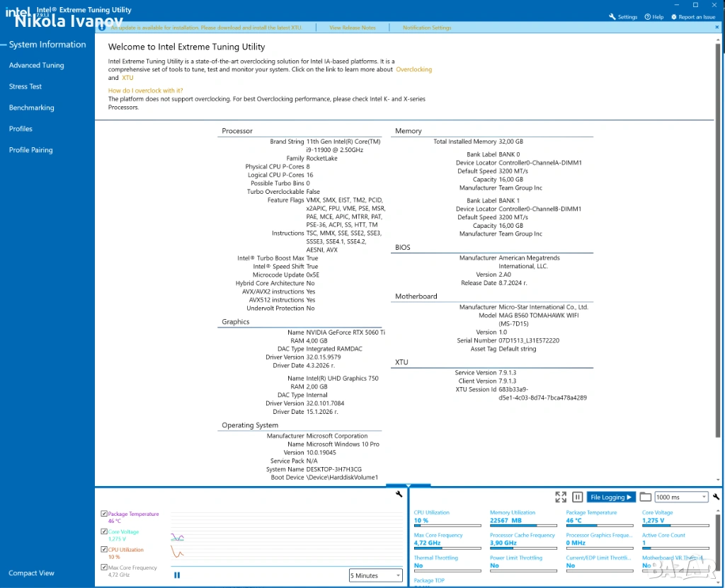725x588 pixels.
Task: Disable the CPU Utilization graph checkbox
Action: click(x=104, y=549)
